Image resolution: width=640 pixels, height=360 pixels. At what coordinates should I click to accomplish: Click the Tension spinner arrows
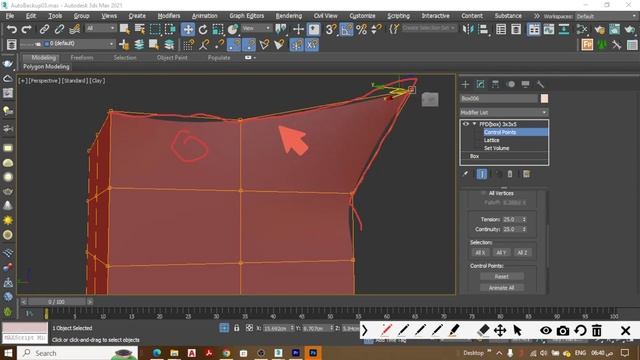pos(524,219)
